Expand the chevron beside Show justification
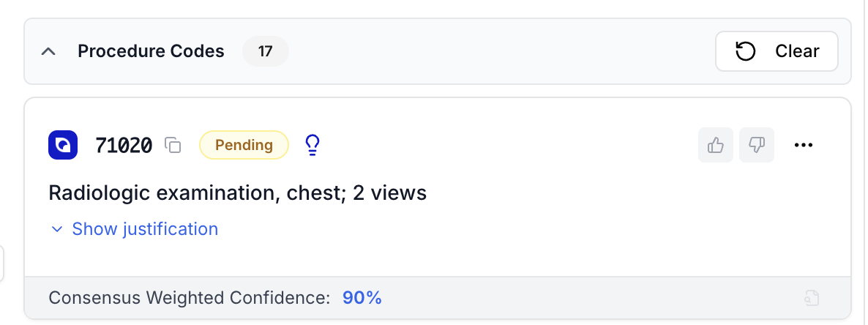 pyautogui.click(x=57, y=230)
